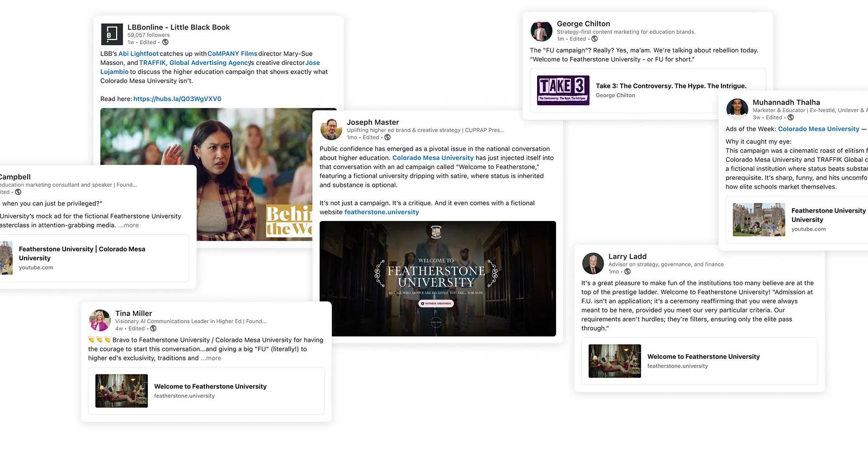Open the LBBonline Little Black Book logo
The width and height of the screenshot is (868, 470).
[x=112, y=34]
